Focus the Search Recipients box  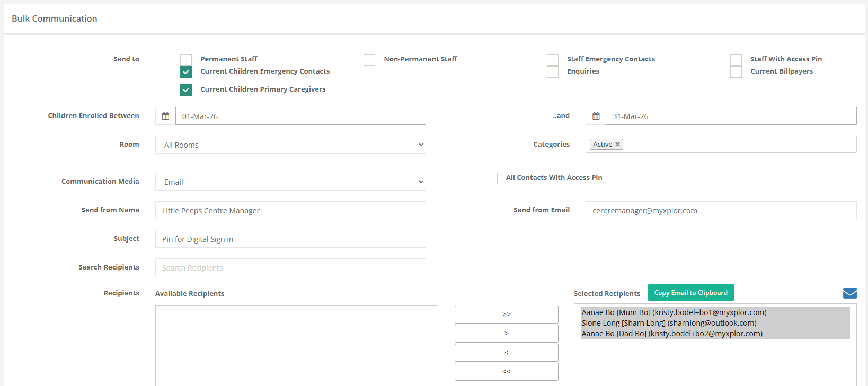(290, 267)
